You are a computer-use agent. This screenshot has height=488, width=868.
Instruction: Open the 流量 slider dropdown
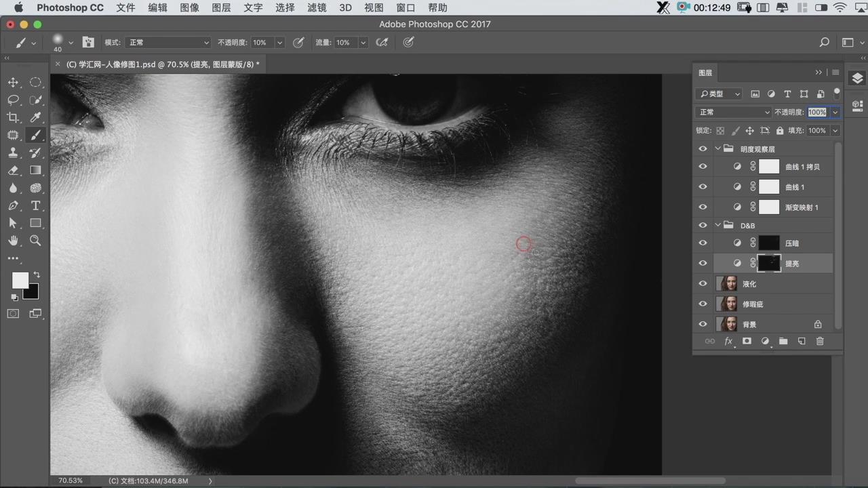pyautogui.click(x=363, y=42)
